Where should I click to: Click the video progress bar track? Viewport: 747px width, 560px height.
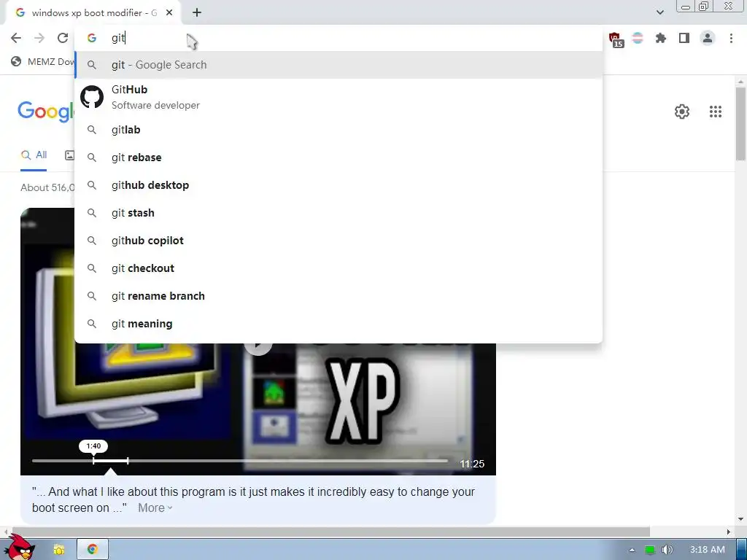[239, 461]
